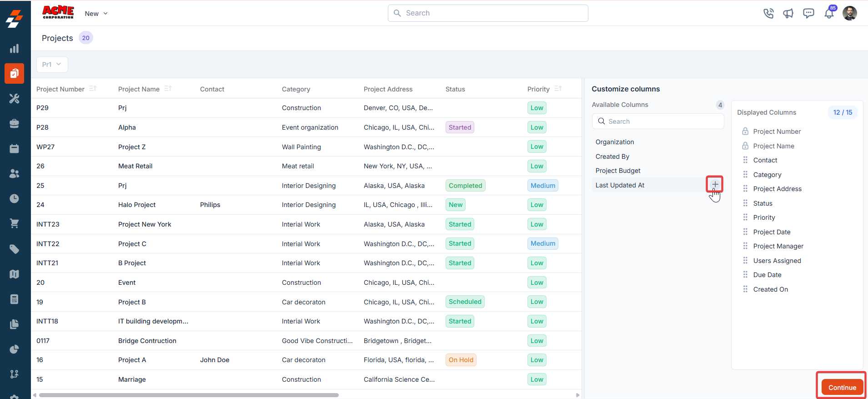
Task: Open the briefcase sidebar icon
Action: tap(15, 123)
